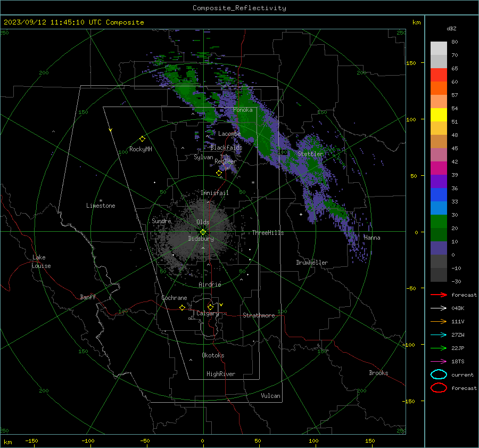Click the Didsbury city label
The height and width of the screenshot is (448, 479).
click(x=201, y=239)
